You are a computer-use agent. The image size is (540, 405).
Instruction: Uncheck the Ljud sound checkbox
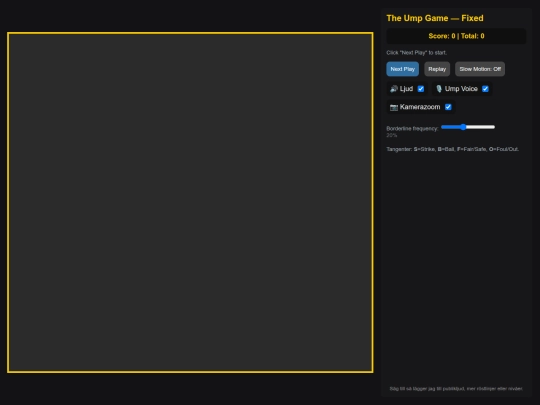tap(421, 89)
